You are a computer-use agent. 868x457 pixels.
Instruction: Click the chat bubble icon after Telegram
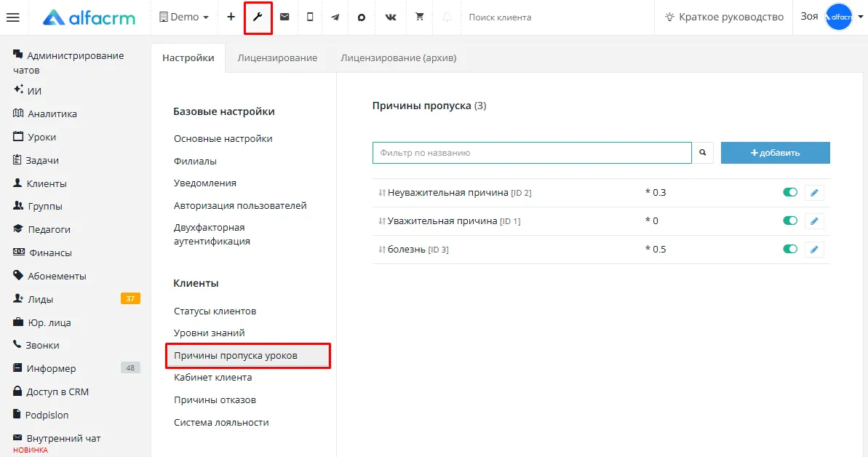tap(362, 17)
